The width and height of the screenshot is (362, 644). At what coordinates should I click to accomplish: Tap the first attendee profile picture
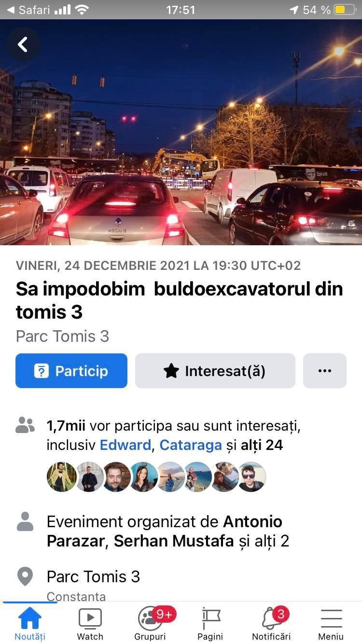pyautogui.click(x=62, y=476)
